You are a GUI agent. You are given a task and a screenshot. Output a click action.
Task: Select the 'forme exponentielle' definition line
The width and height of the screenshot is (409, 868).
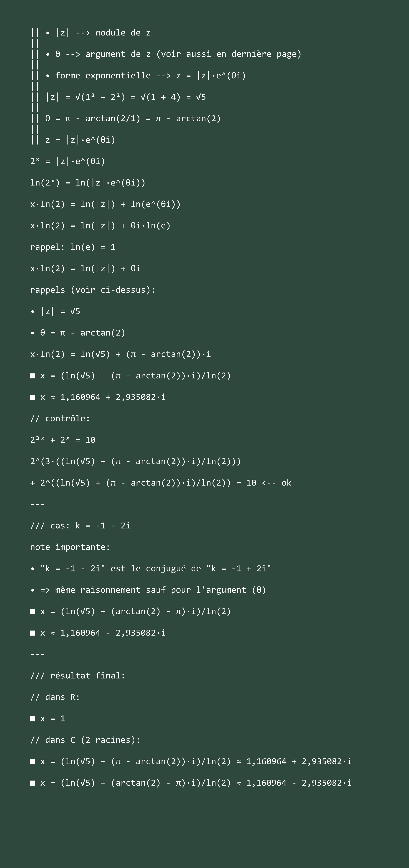click(151, 75)
